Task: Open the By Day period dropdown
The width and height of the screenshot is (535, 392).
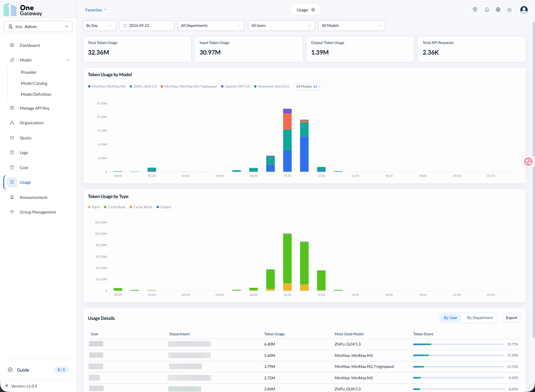Action: tap(99, 26)
